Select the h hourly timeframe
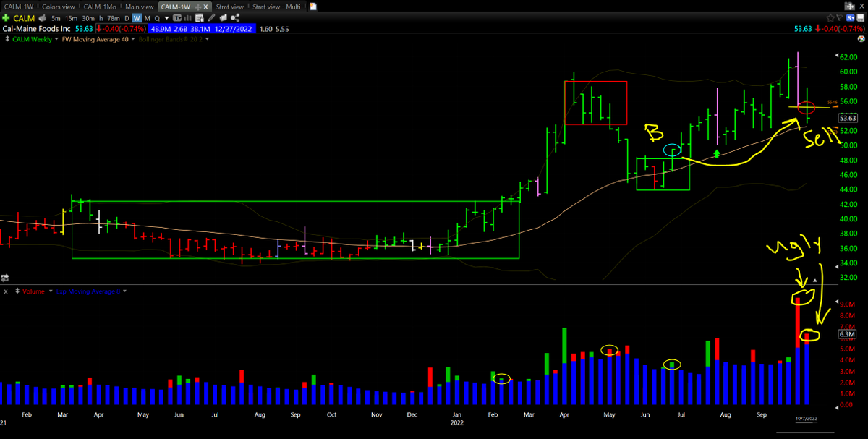The height and width of the screenshot is (439, 868). pyautogui.click(x=101, y=18)
